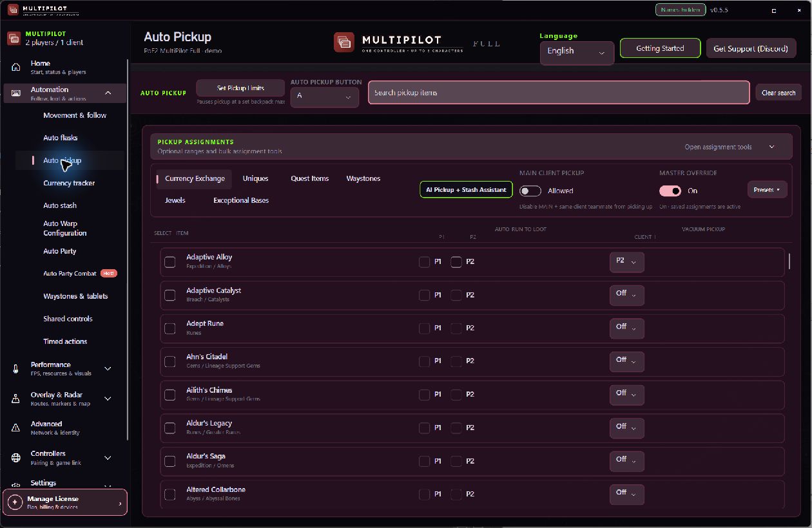Viewport: 812px width, 528px height.
Task: Switch to the Uniques tab
Action: [255, 179]
